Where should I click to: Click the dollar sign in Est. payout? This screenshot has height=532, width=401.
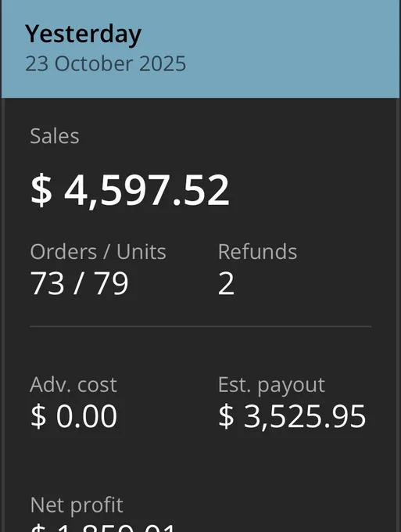(226, 416)
